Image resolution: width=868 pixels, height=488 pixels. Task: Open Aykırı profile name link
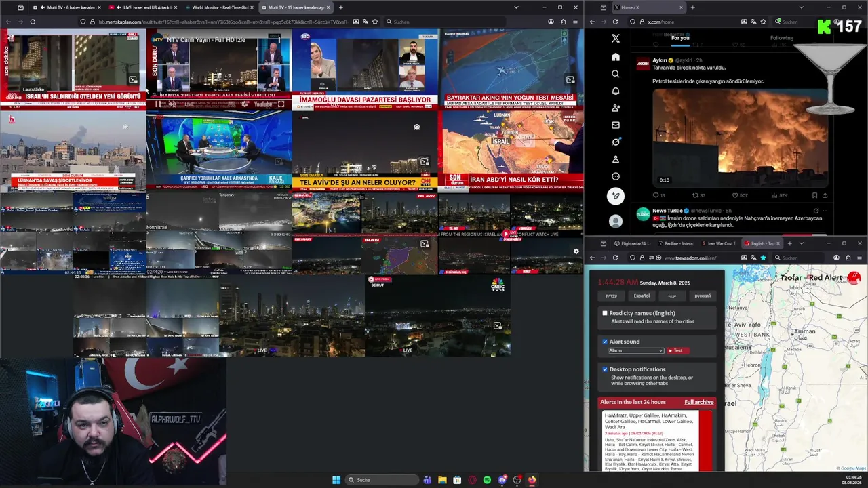(659, 60)
